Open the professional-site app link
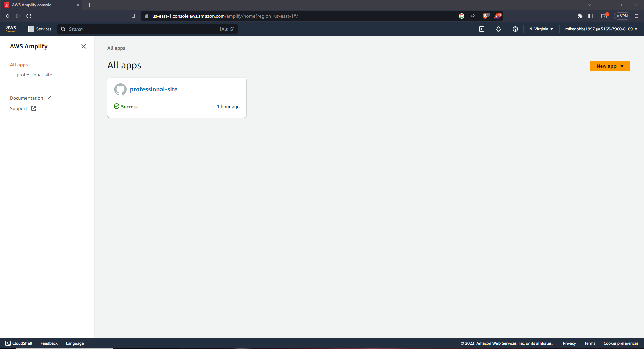This screenshot has height=349, width=644. click(154, 89)
